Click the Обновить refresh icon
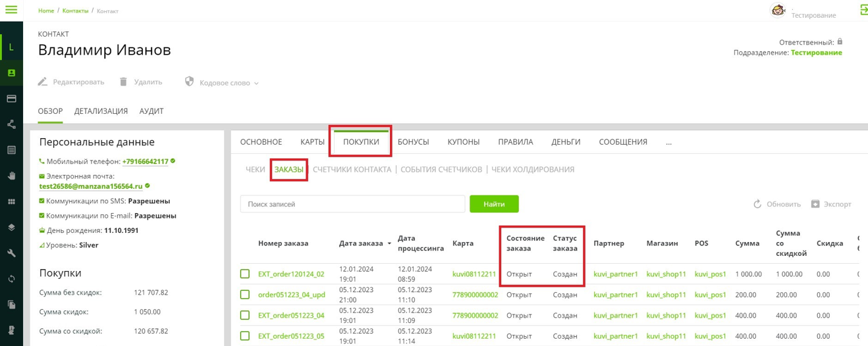Screen dimensions: 868x346 (x=757, y=204)
